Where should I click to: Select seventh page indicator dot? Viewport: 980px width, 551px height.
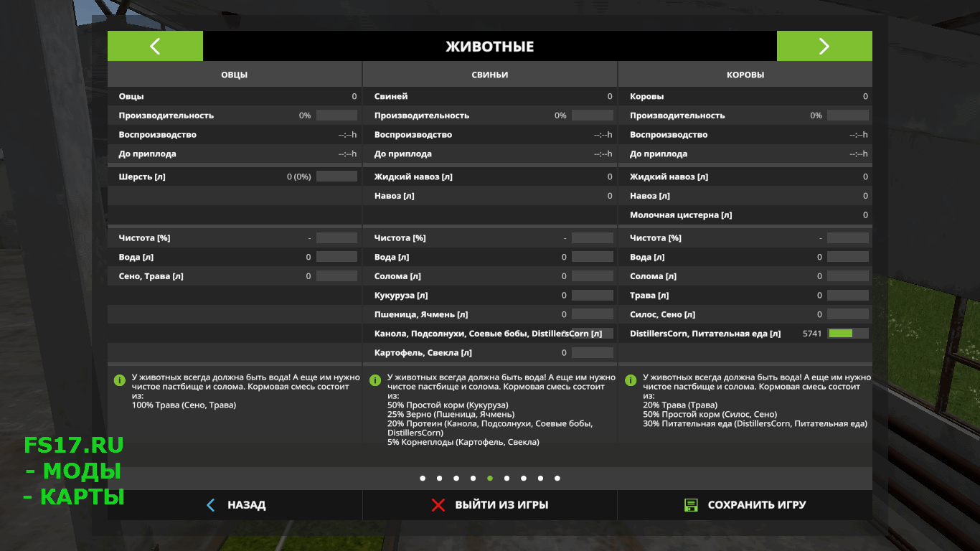point(524,478)
